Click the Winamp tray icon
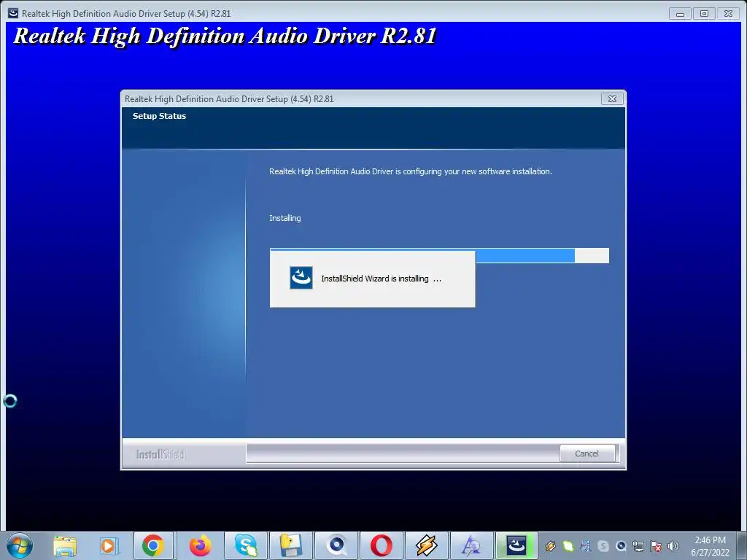Image resolution: width=747 pixels, height=560 pixels. 551,546
